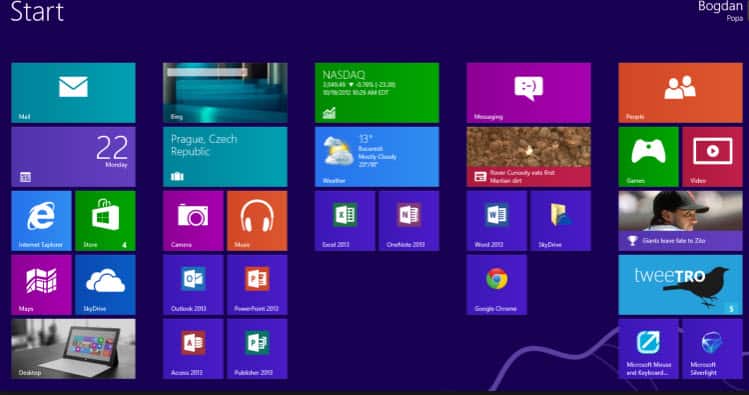Open the Desktop tile
The image size is (749, 395).
[73, 349]
